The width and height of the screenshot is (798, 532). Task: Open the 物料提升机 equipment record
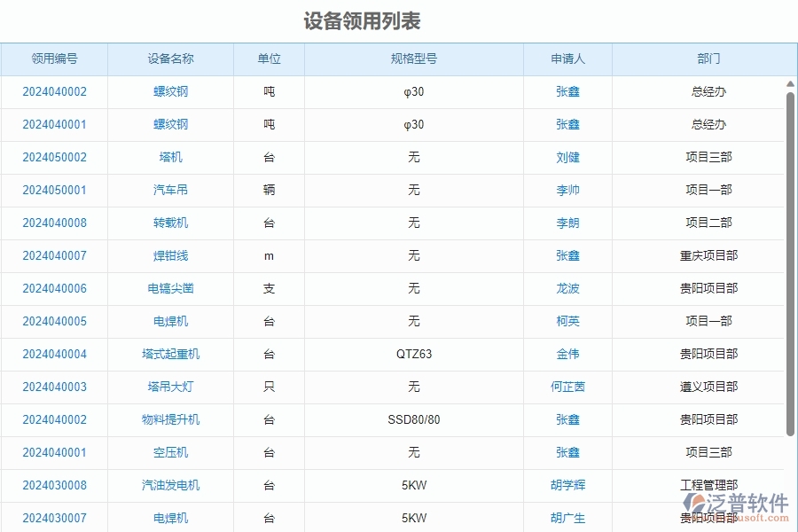[x=169, y=419]
